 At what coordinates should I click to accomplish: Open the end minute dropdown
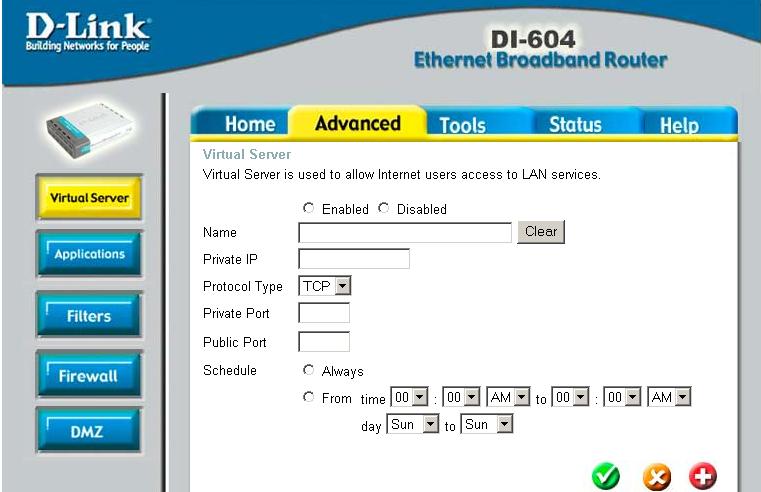[622, 397]
